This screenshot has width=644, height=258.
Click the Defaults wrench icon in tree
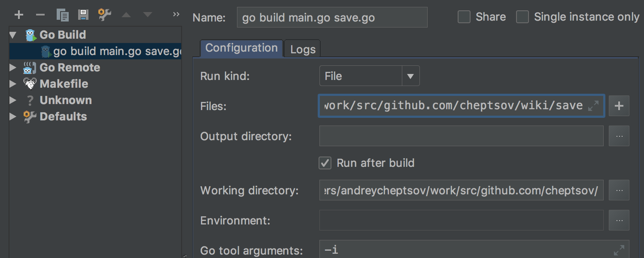coord(30,117)
